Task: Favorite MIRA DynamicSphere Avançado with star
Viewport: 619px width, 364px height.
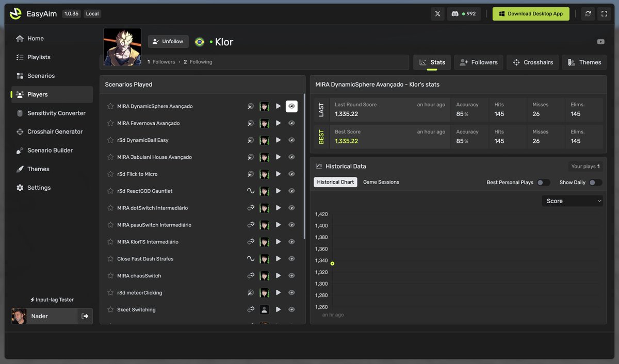Action: tap(110, 106)
